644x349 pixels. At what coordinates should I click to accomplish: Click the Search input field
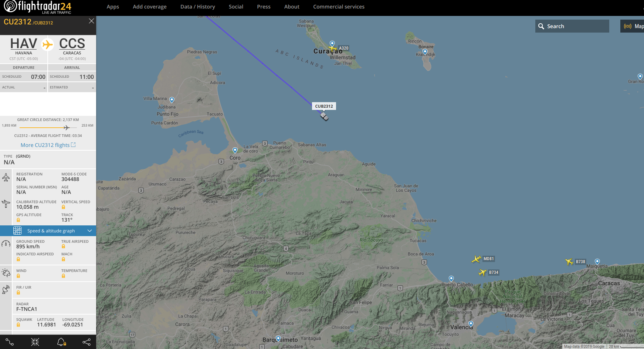(572, 26)
